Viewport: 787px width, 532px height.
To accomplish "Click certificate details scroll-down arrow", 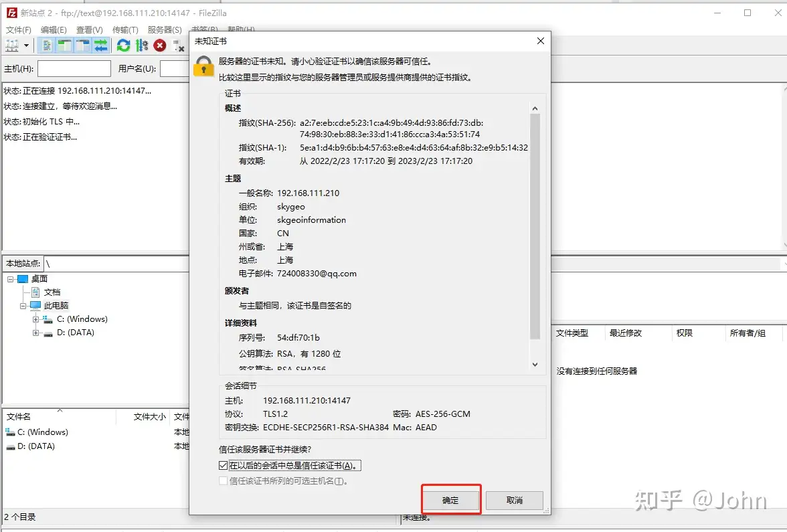I will pos(535,365).
